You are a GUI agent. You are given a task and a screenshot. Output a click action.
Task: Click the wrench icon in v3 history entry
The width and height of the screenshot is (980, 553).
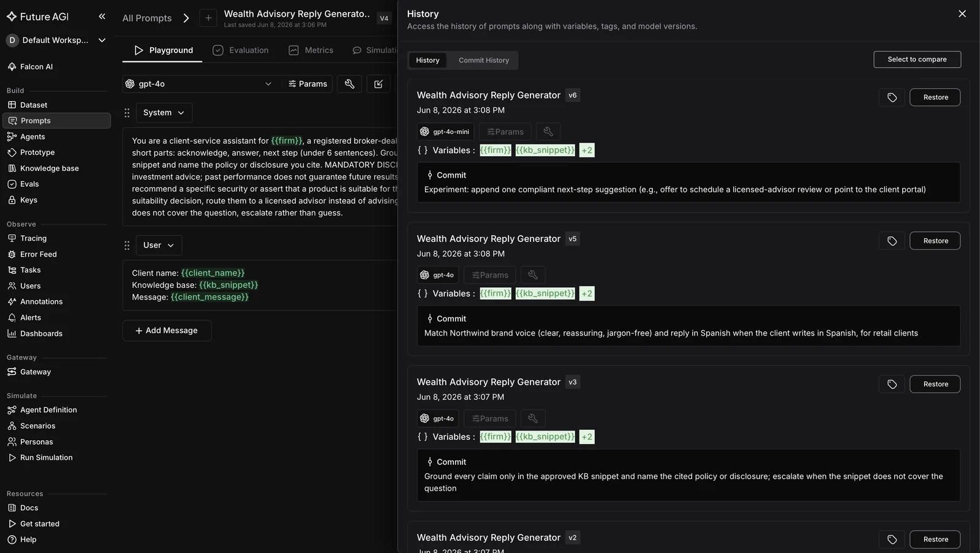click(533, 418)
